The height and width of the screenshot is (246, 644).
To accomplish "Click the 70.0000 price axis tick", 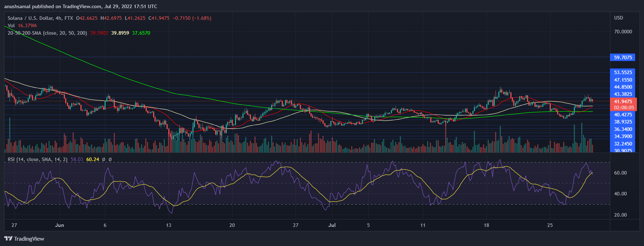I will tap(623, 32).
